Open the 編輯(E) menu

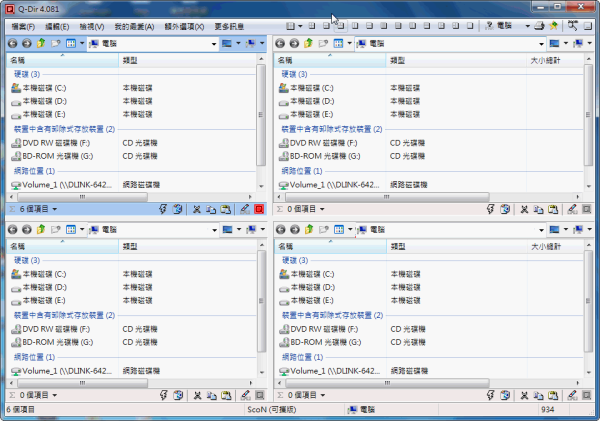click(57, 26)
